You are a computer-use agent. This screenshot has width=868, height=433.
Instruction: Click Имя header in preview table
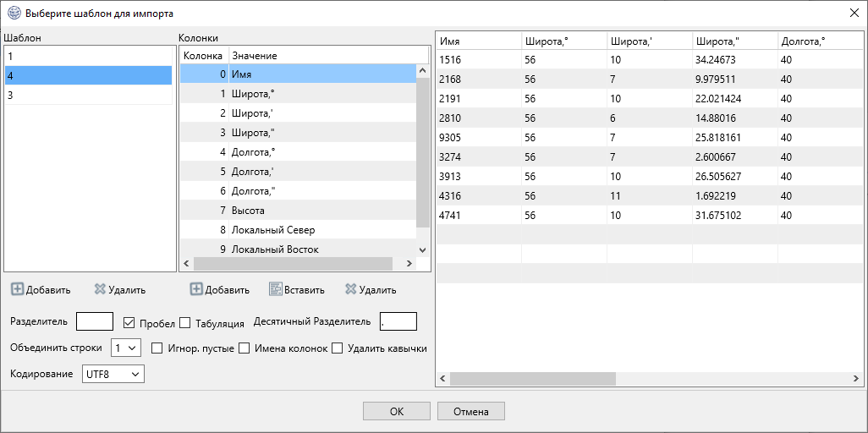pos(478,41)
